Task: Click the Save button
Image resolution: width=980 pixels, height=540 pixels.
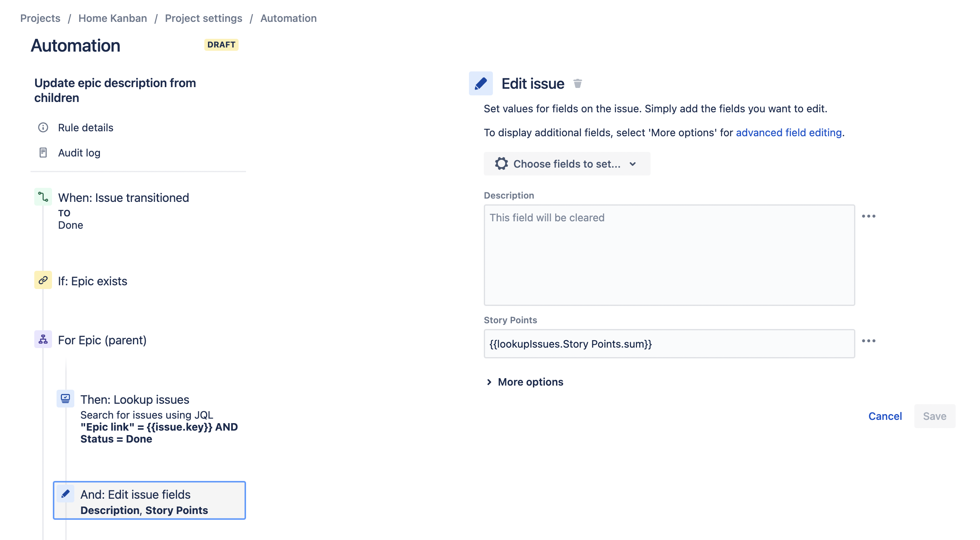Action: coord(934,416)
